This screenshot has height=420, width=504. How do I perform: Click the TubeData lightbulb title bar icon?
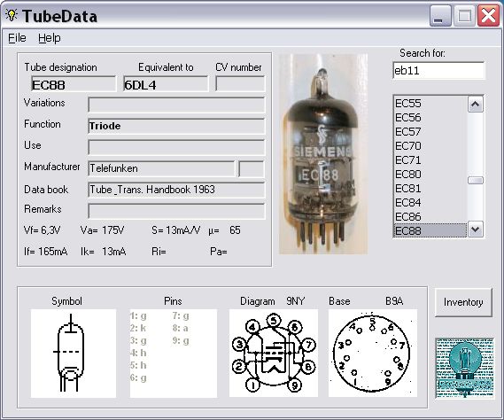click(x=12, y=15)
